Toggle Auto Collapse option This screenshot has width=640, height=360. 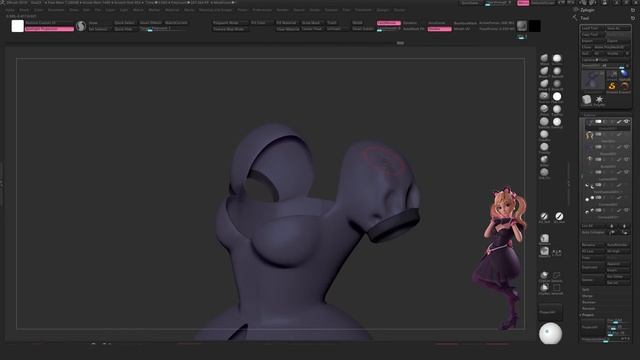593,232
